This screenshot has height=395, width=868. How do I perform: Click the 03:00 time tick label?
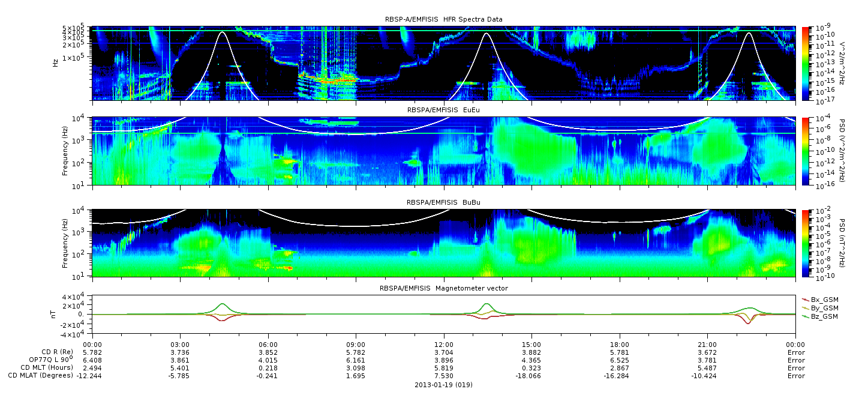[180, 344]
